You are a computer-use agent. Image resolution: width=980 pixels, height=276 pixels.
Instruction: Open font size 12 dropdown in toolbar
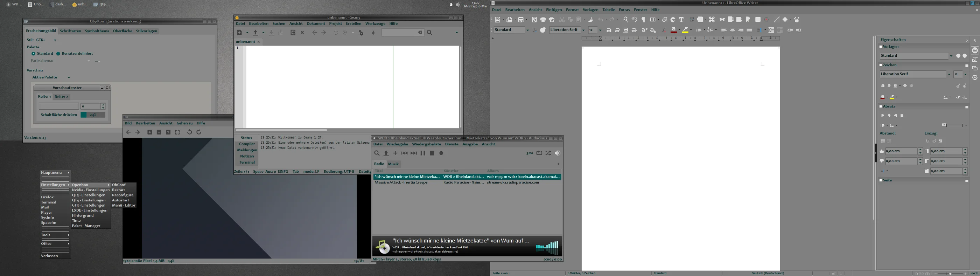tap(600, 30)
